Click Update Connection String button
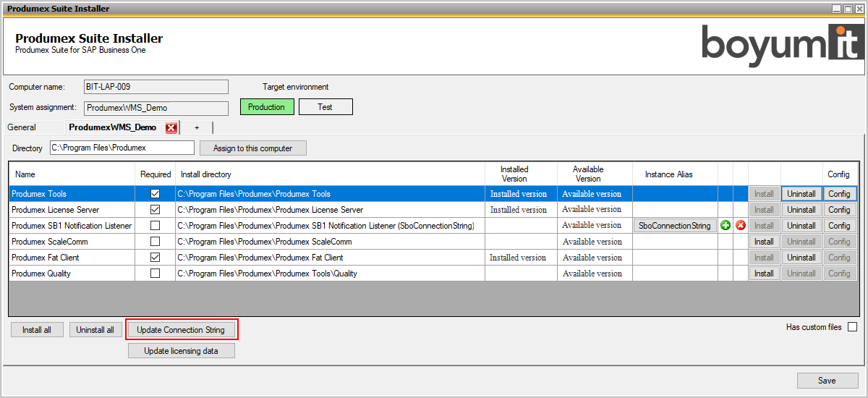This screenshot has width=868, height=398. (x=181, y=330)
